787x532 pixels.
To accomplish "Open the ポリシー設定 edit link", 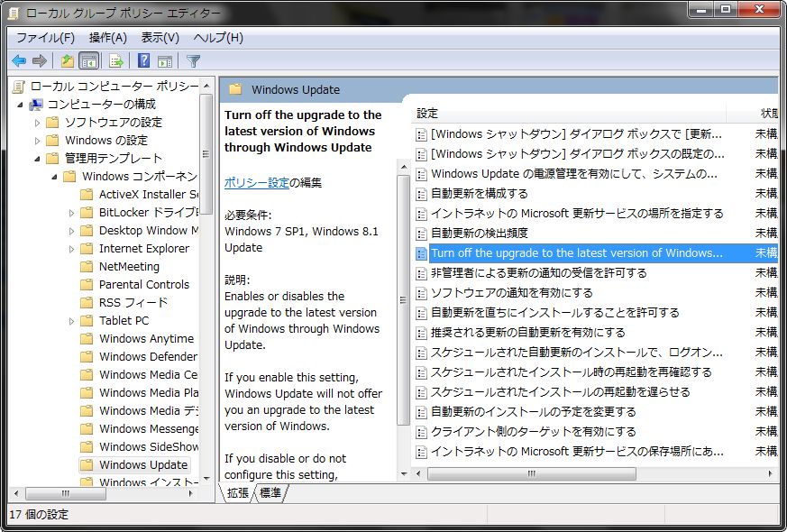I will [257, 183].
